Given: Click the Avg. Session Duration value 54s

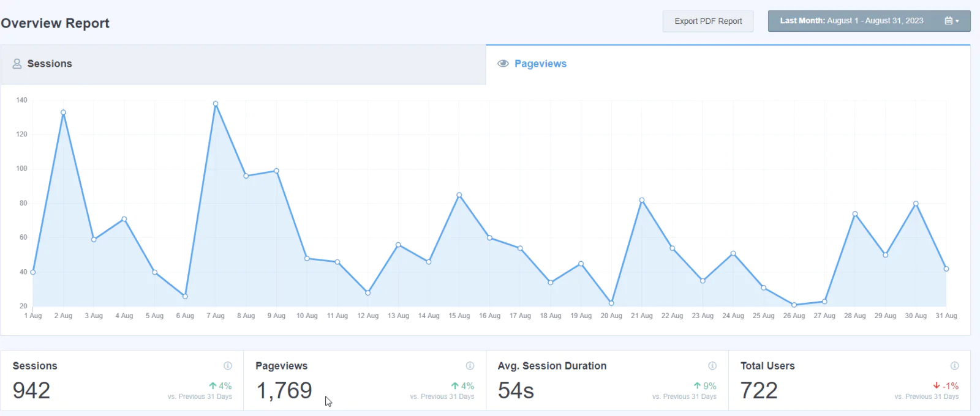Looking at the screenshot, I should click(516, 390).
